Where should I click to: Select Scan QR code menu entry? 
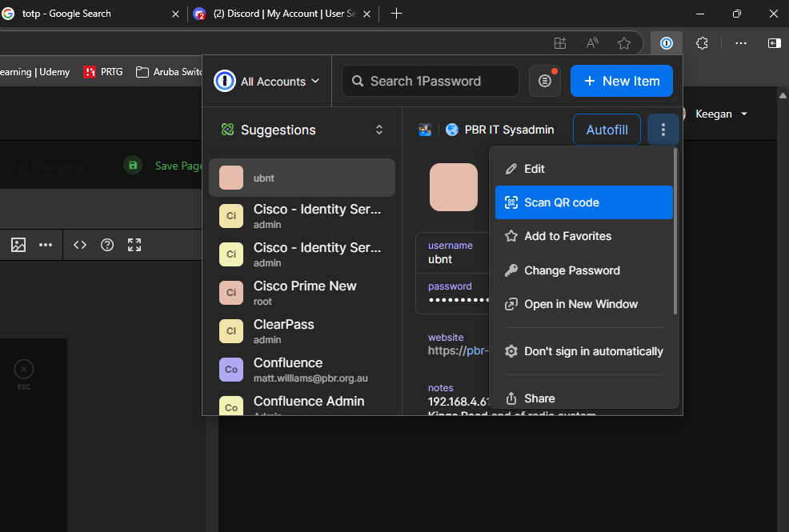(583, 202)
